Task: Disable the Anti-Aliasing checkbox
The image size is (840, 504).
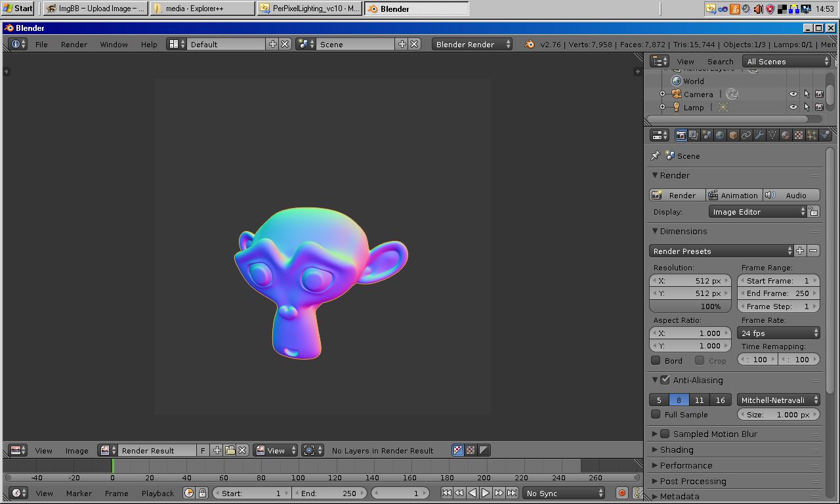Action: tap(665, 380)
